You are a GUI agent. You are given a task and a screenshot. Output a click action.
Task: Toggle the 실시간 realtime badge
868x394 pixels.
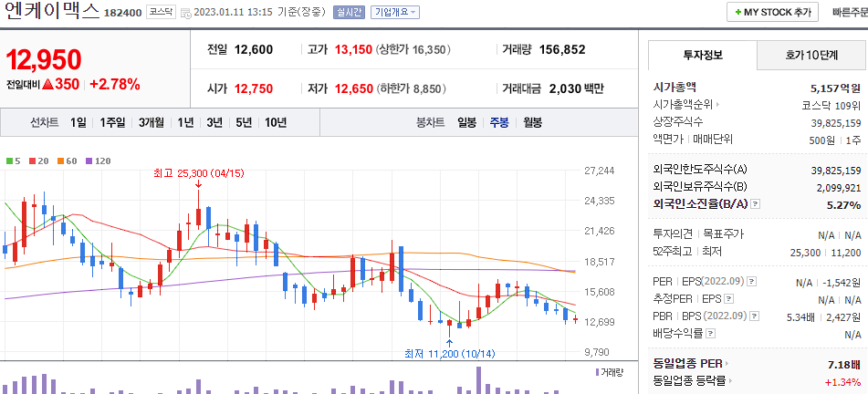(x=349, y=12)
